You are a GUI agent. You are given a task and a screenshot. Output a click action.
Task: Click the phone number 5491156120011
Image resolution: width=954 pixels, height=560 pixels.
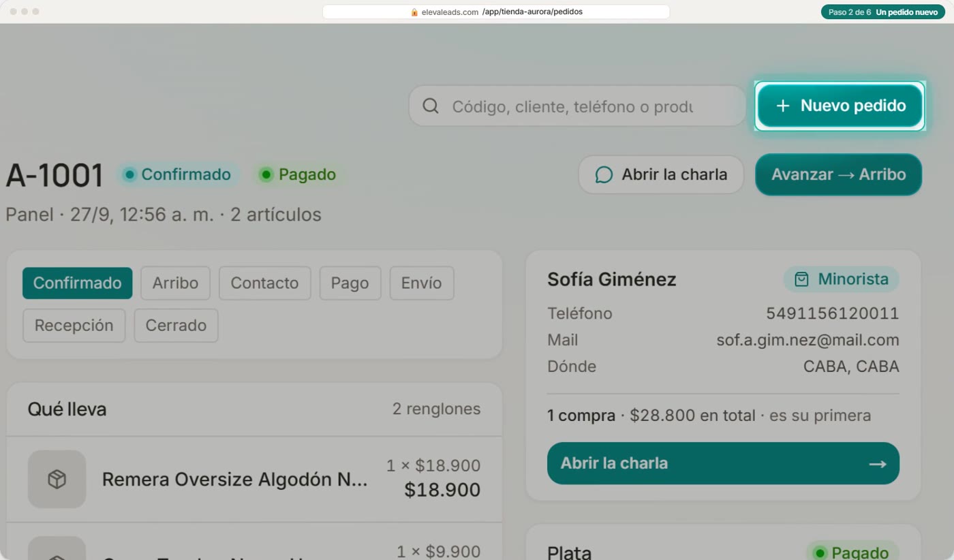833,313
